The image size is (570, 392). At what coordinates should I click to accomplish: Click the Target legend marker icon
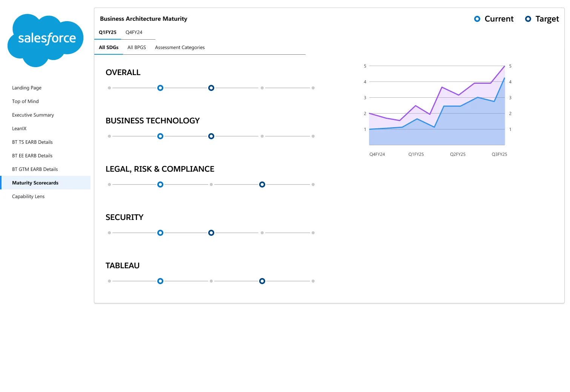coord(528,19)
